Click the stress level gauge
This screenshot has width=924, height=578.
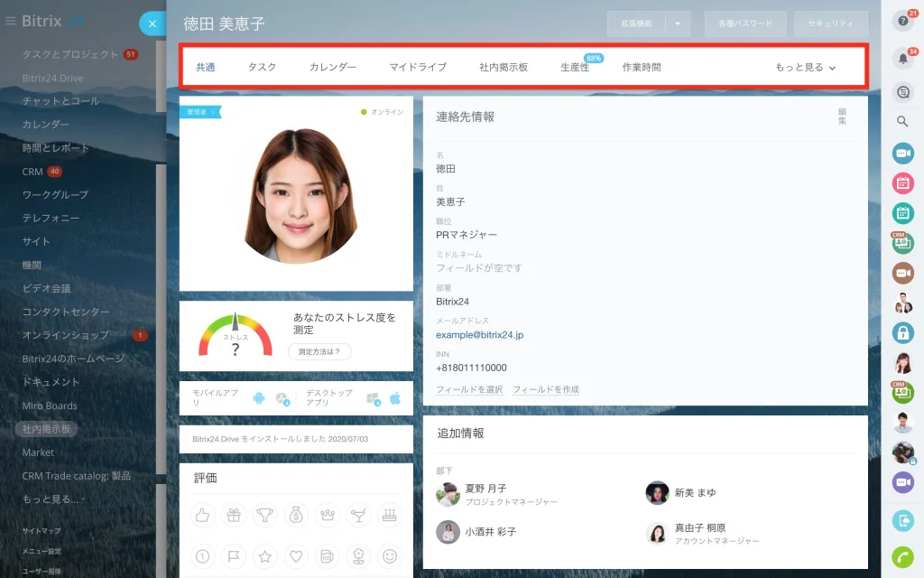click(x=236, y=335)
